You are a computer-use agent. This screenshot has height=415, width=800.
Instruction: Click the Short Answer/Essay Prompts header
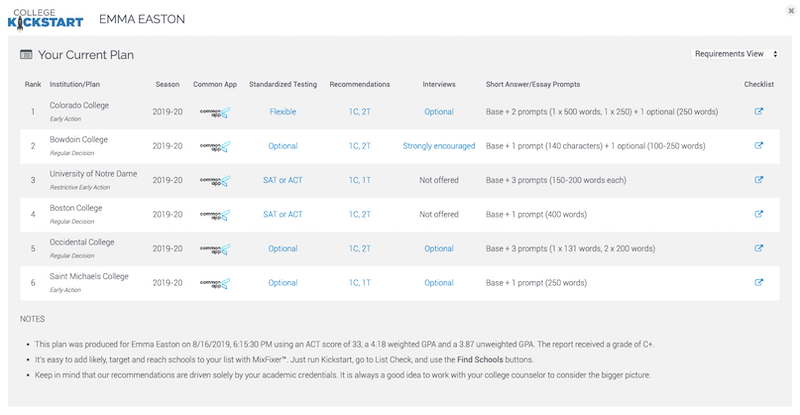coord(533,84)
